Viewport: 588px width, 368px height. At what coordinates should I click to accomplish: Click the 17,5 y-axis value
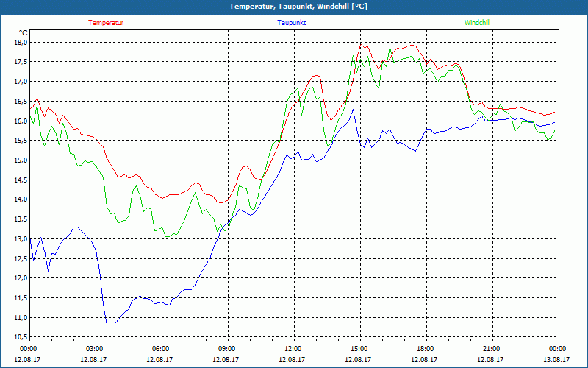(x=21, y=62)
